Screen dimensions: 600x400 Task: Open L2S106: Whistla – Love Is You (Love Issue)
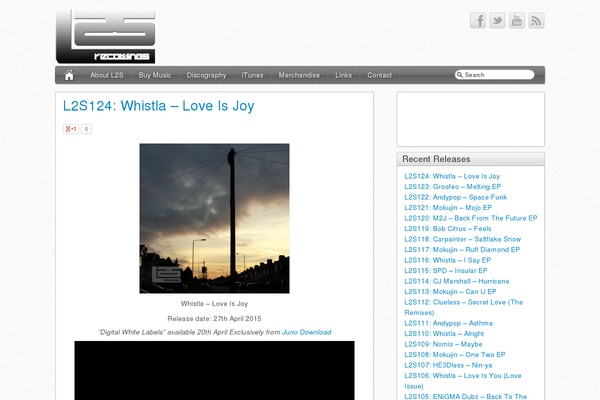[x=463, y=381]
